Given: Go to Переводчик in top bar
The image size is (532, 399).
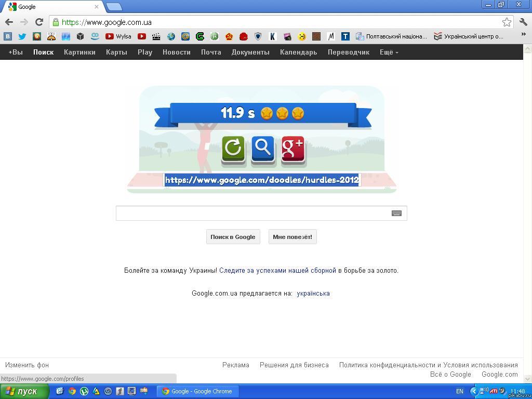Looking at the screenshot, I should (x=348, y=52).
